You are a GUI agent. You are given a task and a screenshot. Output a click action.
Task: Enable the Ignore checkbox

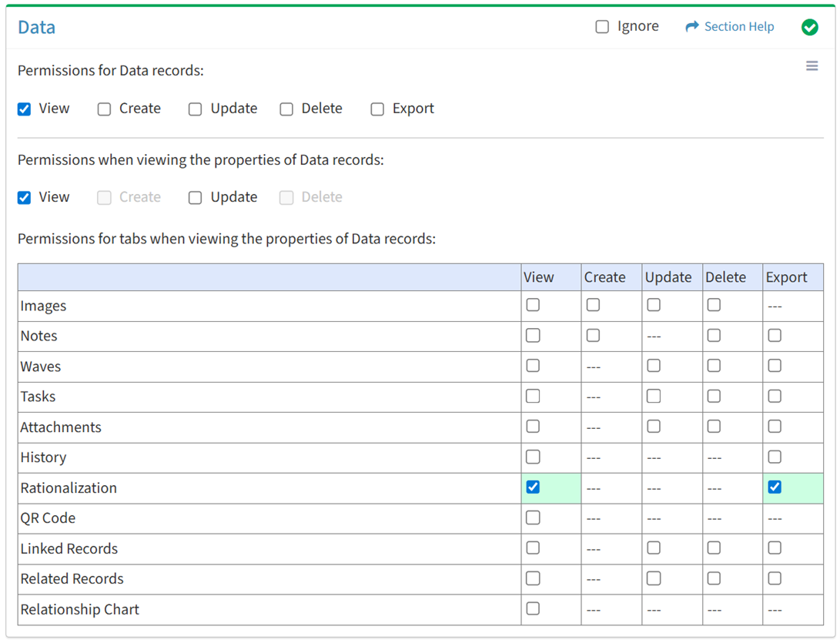click(x=602, y=27)
